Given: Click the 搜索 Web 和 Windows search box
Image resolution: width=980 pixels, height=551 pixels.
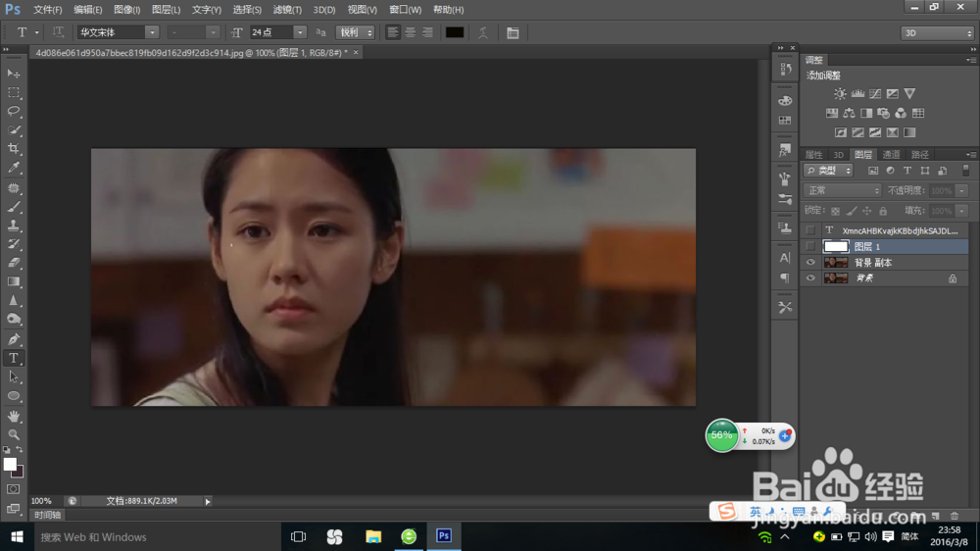Looking at the screenshot, I should point(156,536).
